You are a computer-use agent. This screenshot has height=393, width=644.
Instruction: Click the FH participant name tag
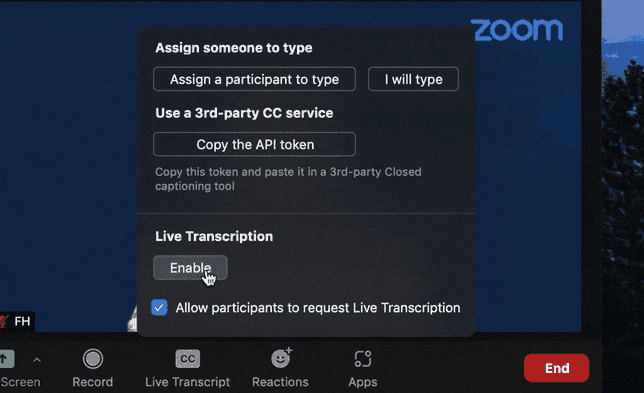coord(22,321)
